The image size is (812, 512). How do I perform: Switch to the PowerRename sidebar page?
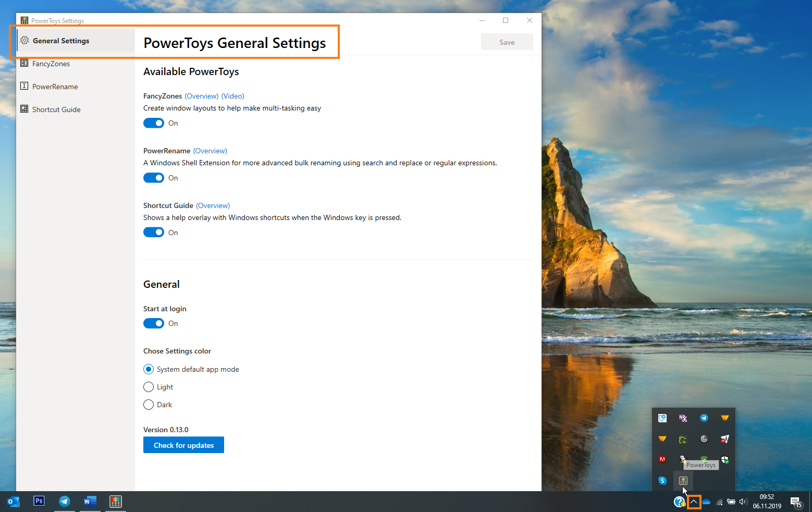click(76, 87)
